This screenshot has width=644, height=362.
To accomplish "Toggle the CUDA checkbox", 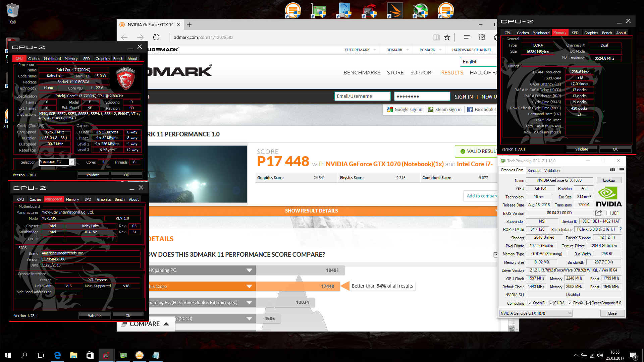I will [x=551, y=303].
